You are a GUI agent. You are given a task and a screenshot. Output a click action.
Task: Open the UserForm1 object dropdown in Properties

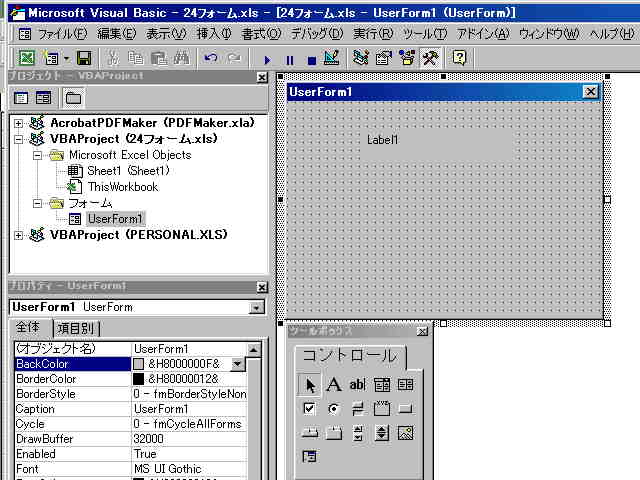pos(257,307)
